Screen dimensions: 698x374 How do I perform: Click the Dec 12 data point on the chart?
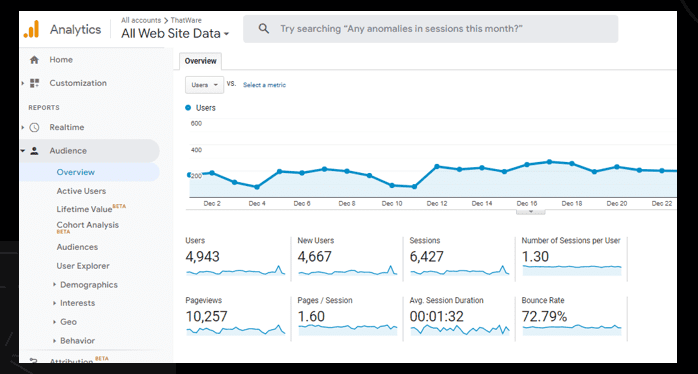click(x=437, y=167)
